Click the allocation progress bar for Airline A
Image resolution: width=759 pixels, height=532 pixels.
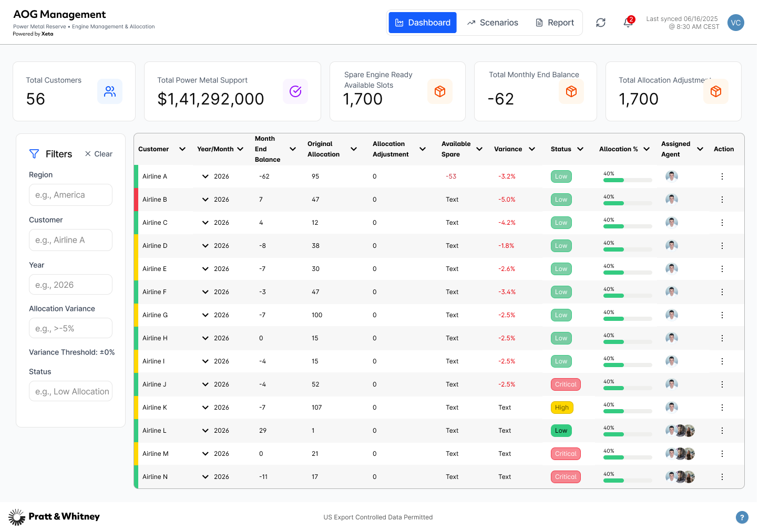(628, 180)
